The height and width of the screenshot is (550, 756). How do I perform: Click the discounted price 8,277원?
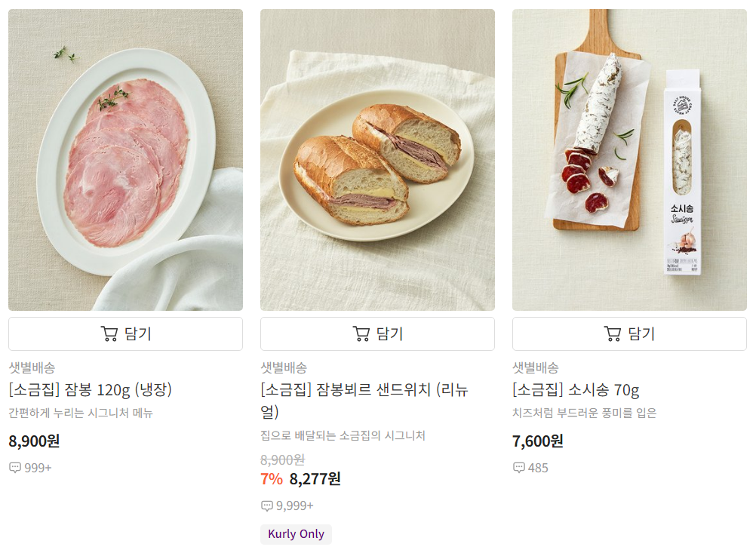point(312,478)
